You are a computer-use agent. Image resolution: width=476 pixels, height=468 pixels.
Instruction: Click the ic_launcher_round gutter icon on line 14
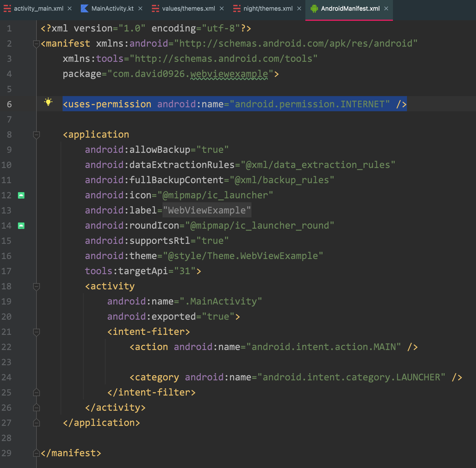[x=21, y=226]
